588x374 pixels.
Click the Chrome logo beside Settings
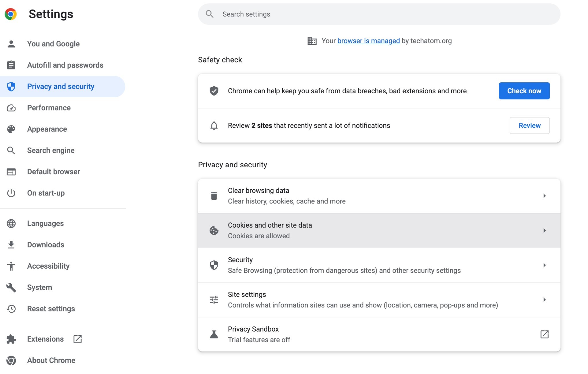[x=11, y=14]
